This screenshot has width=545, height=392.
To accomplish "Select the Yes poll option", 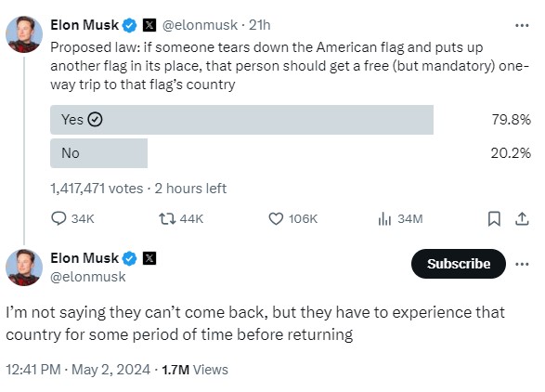I will coord(241,120).
